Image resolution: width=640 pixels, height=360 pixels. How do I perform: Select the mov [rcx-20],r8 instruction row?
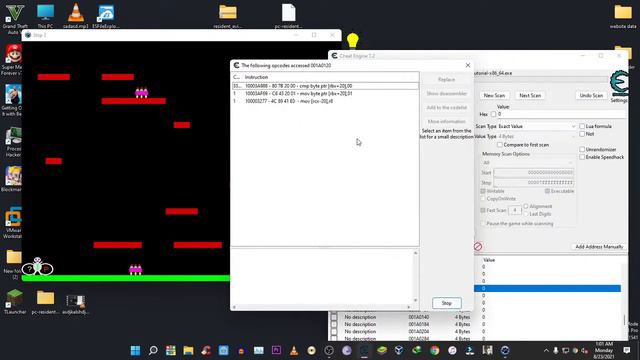point(325,101)
